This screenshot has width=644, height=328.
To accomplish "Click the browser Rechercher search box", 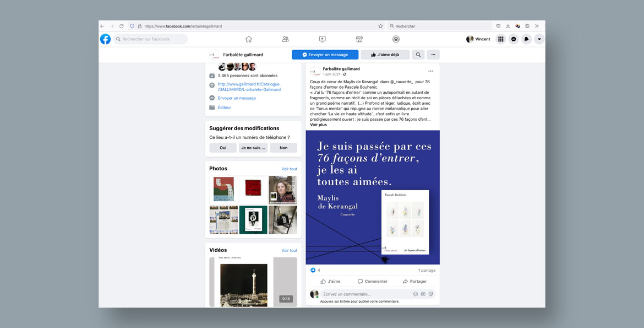I will 440,26.
